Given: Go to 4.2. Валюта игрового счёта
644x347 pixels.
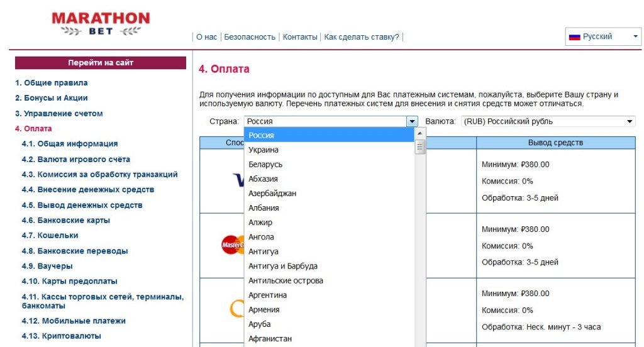Looking at the screenshot, I should pos(76,159).
